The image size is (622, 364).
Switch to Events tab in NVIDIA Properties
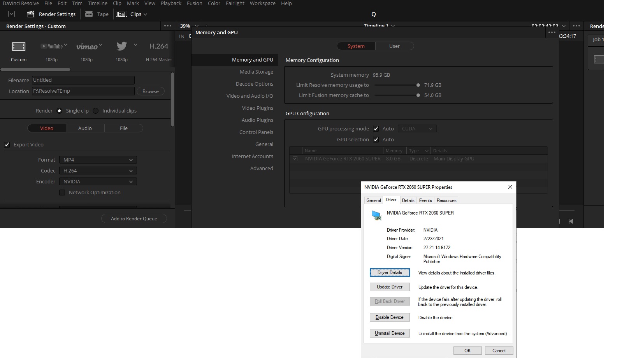pos(425,200)
